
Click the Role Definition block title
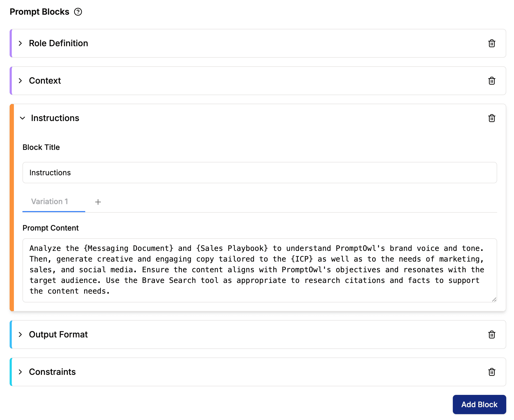point(58,43)
